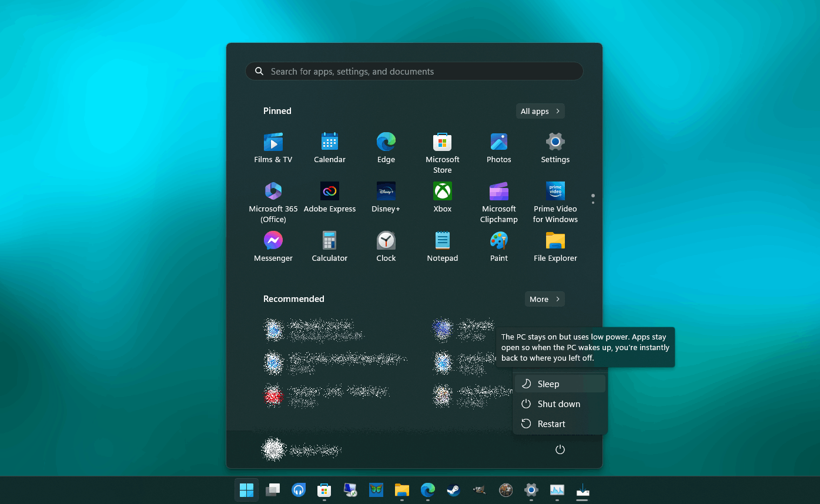This screenshot has width=820, height=504.
Task: Open File Explorer in the Pinned grid
Action: (x=555, y=247)
